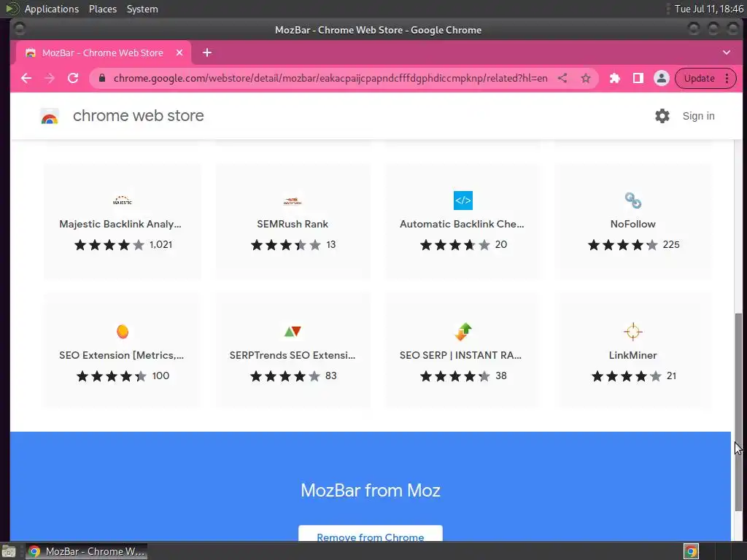Viewport: 747px width, 560px height.
Task: Click the address bar URL field
Action: pos(330,78)
